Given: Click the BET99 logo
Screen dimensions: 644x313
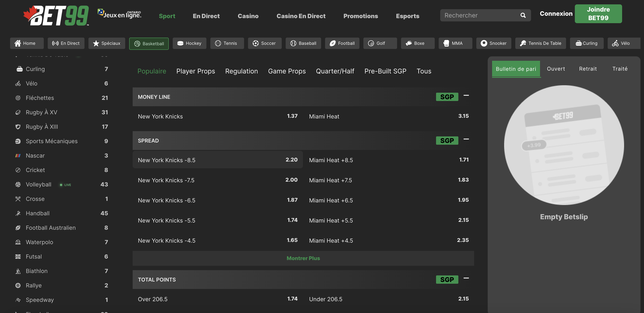Looking at the screenshot, I should (56, 16).
